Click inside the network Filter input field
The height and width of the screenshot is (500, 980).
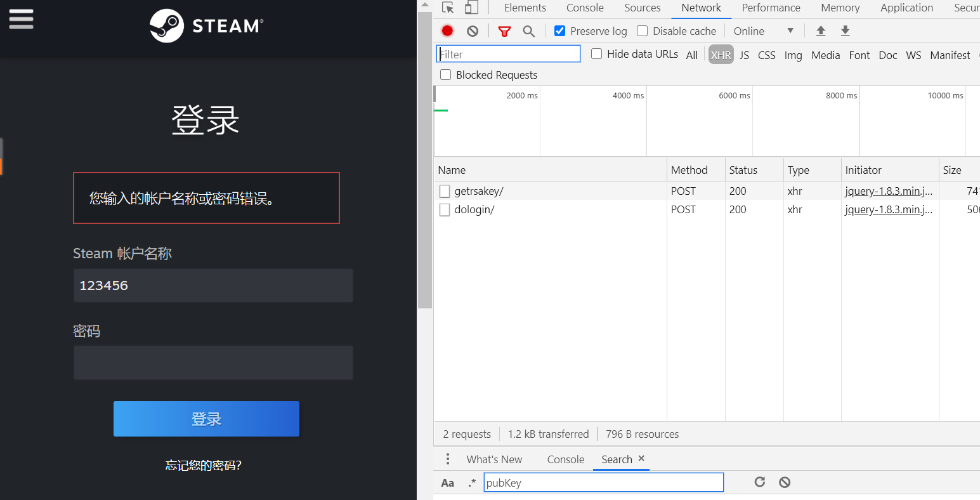507,54
